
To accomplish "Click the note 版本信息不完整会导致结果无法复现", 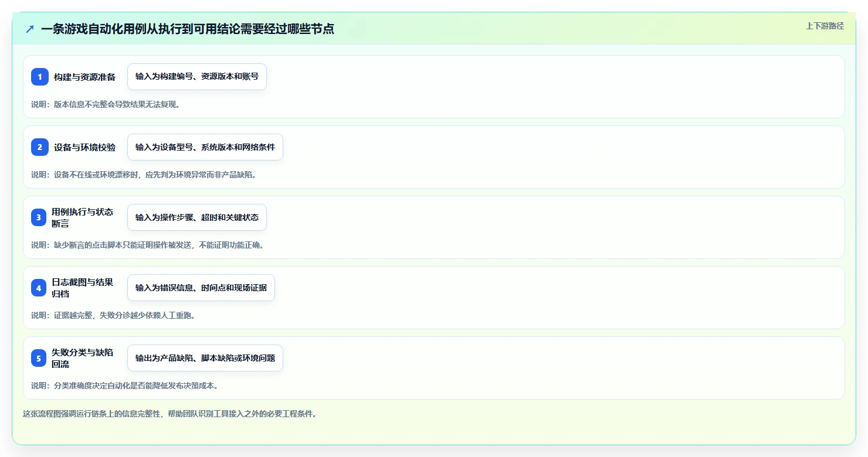I will tap(106, 104).
